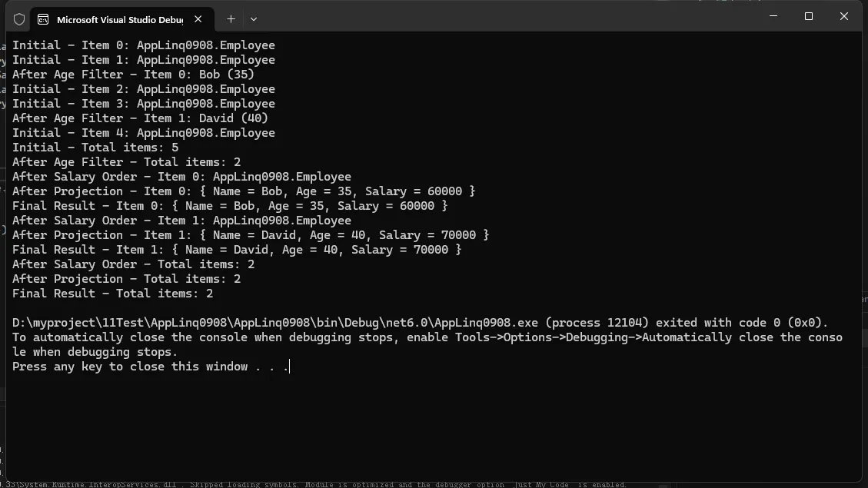Screen dimensions: 868x488
Task: Click the 'After Age Filter - Item 0: Bob (35)' line
Action: point(133,75)
